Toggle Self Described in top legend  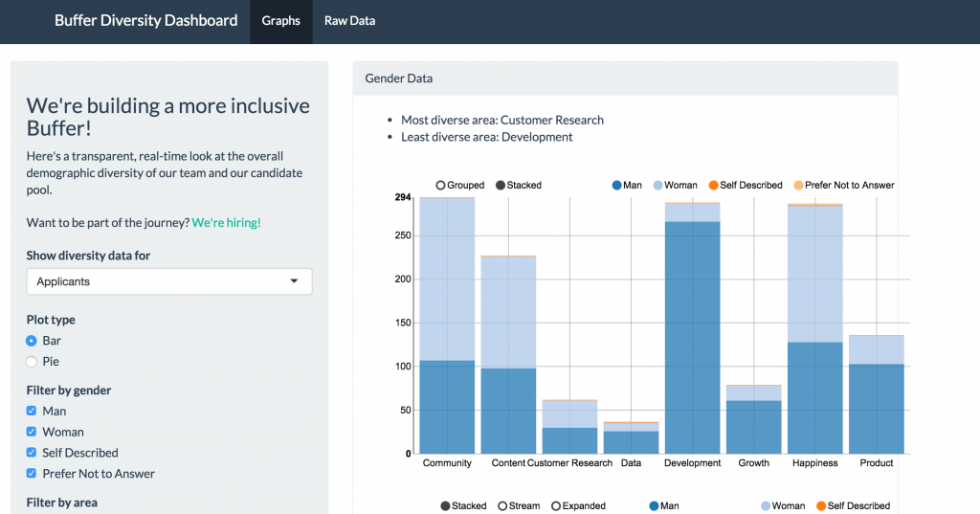tap(746, 185)
